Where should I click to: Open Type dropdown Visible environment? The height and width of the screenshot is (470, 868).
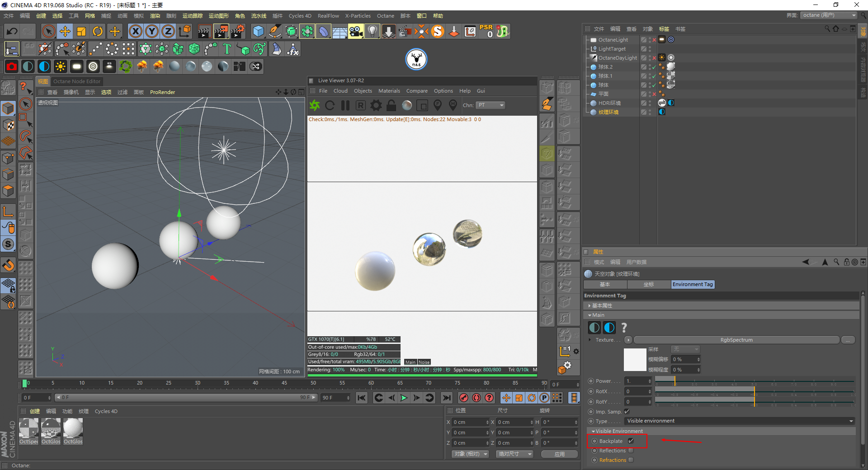coord(740,421)
